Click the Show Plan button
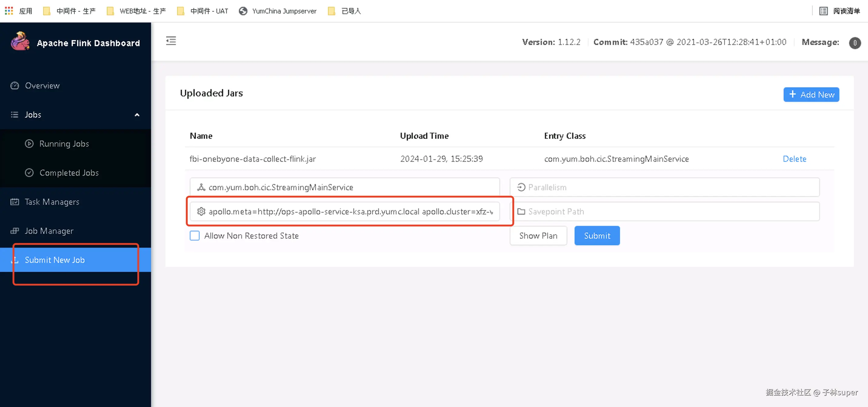Viewport: 868px width, 407px height. (538, 236)
